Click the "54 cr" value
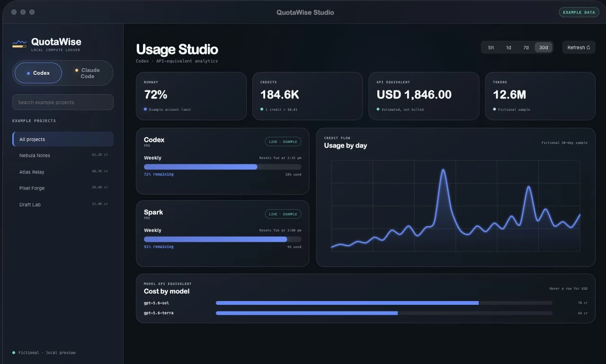This screenshot has height=364, width=606. point(583,313)
